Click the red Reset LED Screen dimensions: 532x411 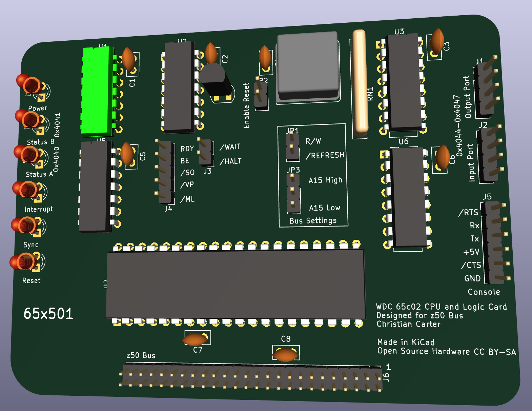pyautogui.click(x=22, y=262)
